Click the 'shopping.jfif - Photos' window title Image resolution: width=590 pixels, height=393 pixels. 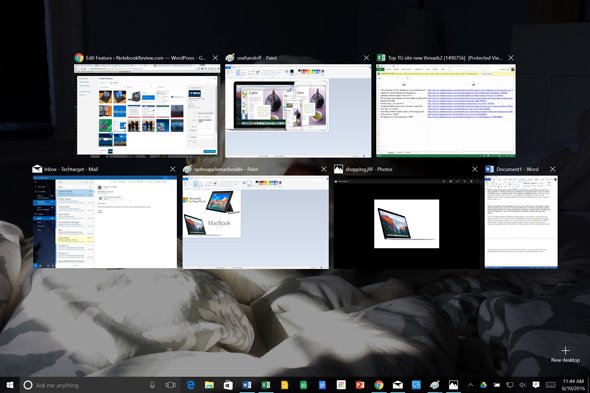[369, 169]
